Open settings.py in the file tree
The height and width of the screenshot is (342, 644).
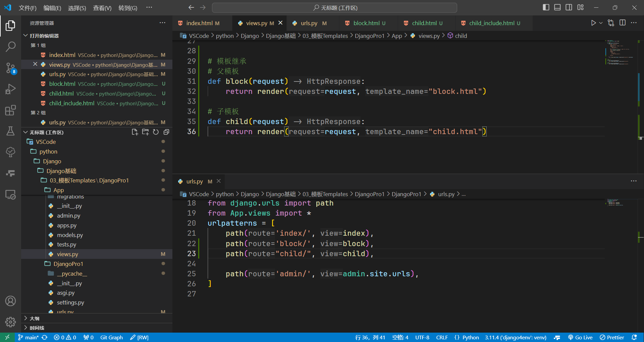point(70,302)
